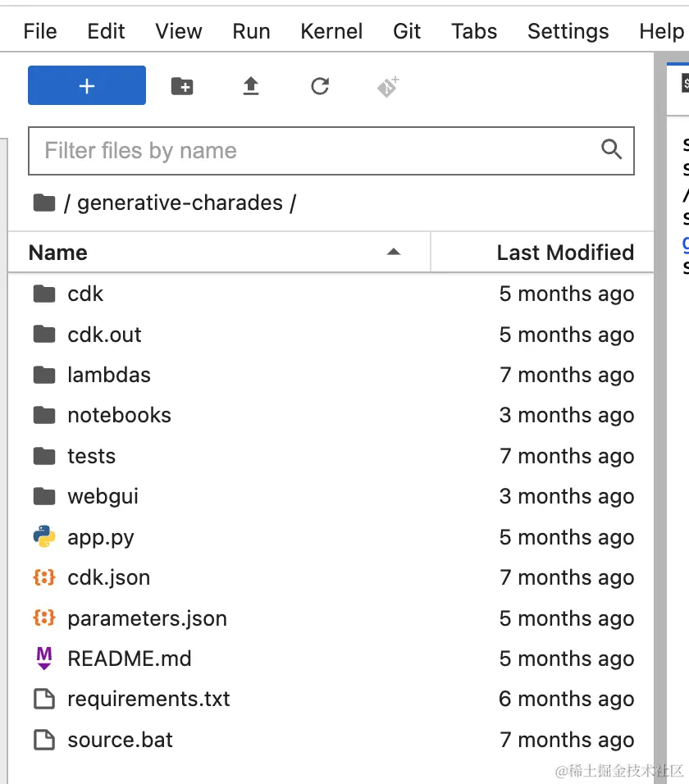
Task: Click the folder icon beside cdk
Action: click(x=44, y=294)
